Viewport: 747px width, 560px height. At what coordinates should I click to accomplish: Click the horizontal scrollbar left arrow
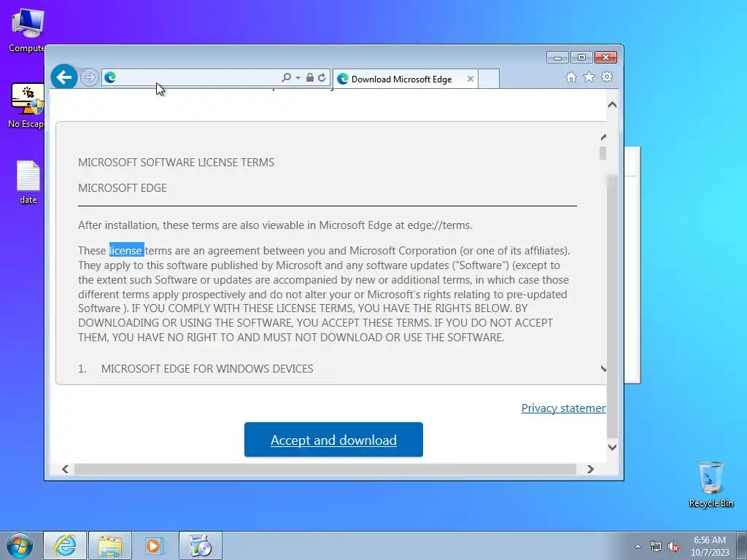coord(65,469)
